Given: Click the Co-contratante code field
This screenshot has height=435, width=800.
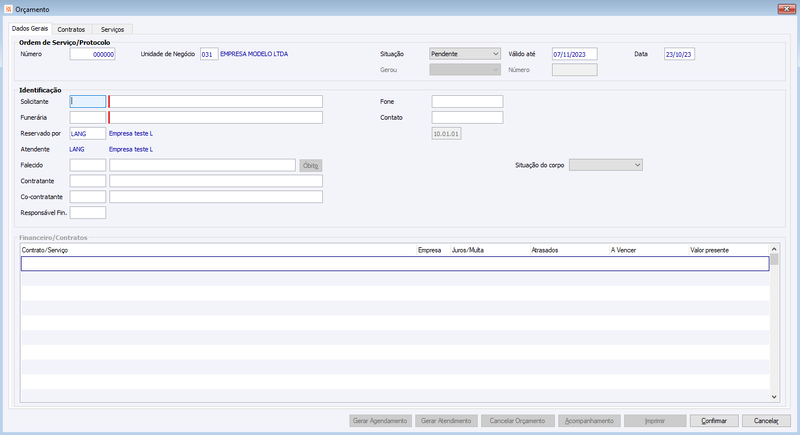Looking at the screenshot, I should tap(88, 197).
